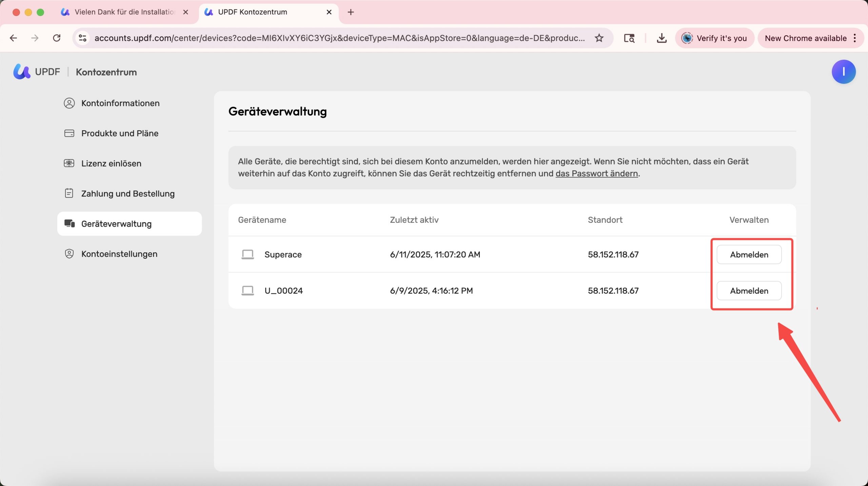Click New Chrome available update button
This screenshot has height=486, width=868.
click(810, 38)
